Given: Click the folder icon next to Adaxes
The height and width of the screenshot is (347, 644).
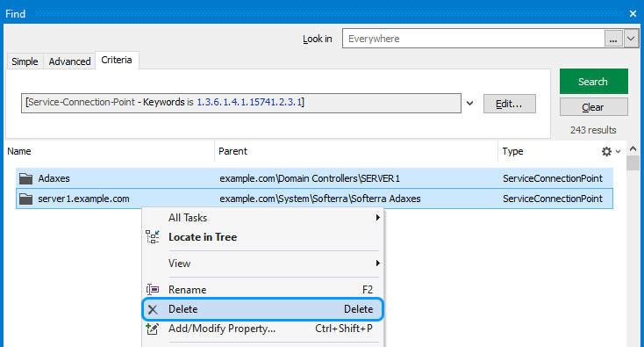Looking at the screenshot, I should pos(25,178).
